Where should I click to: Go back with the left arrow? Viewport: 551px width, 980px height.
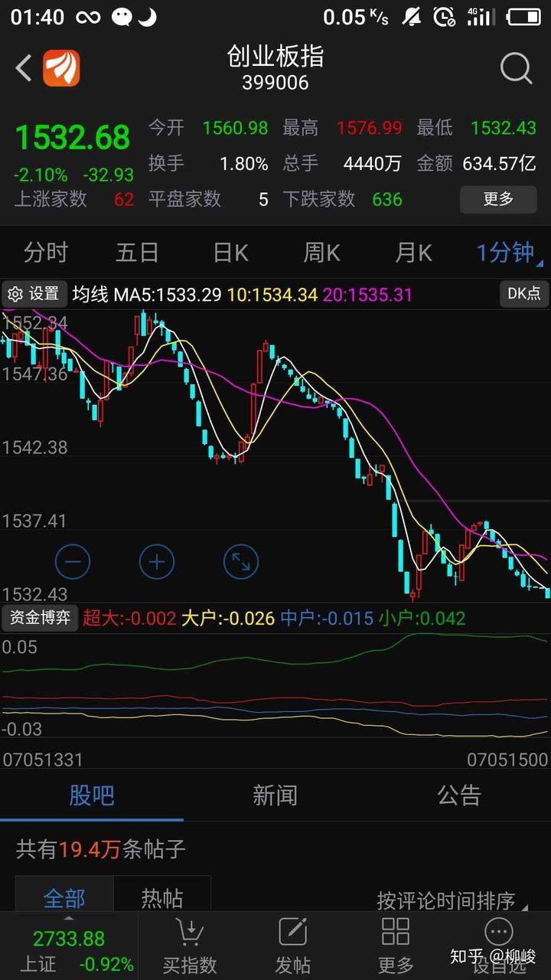[24, 68]
